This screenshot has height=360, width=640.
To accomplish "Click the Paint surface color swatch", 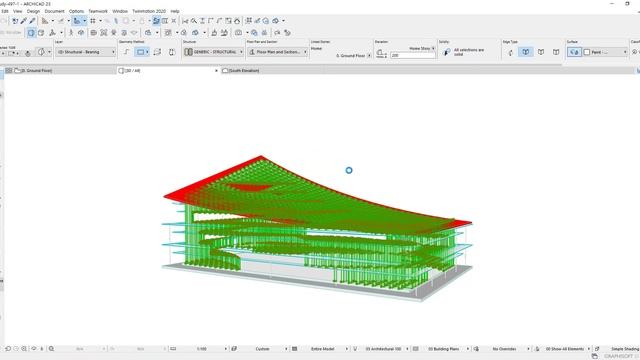I will [587, 52].
